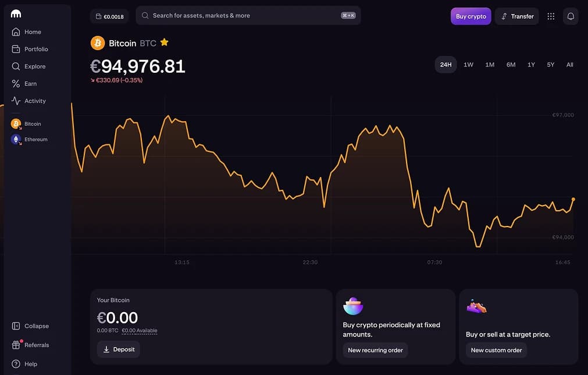
Task: Click the recurring order bowl illustration
Action: coord(353,306)
